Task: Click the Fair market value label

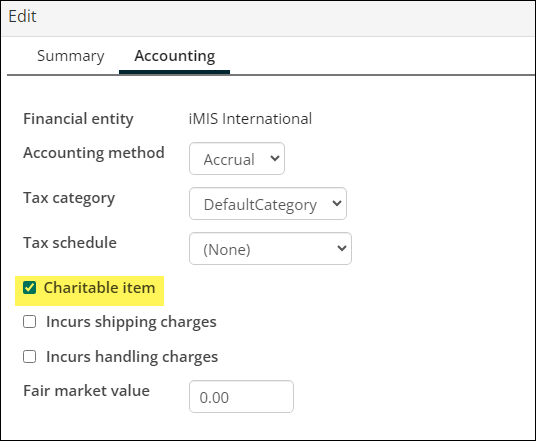Action: (86, 391)
